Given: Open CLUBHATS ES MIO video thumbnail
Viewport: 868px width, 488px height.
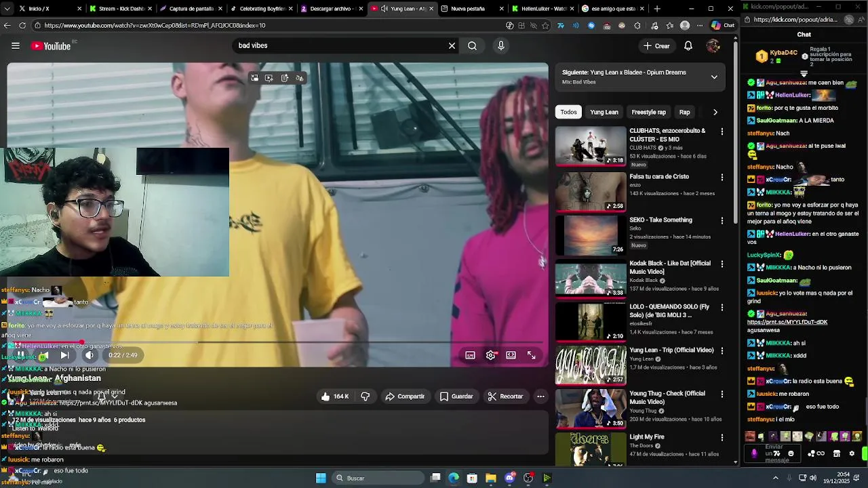Looking at the screenshot, I should point(591,146).
